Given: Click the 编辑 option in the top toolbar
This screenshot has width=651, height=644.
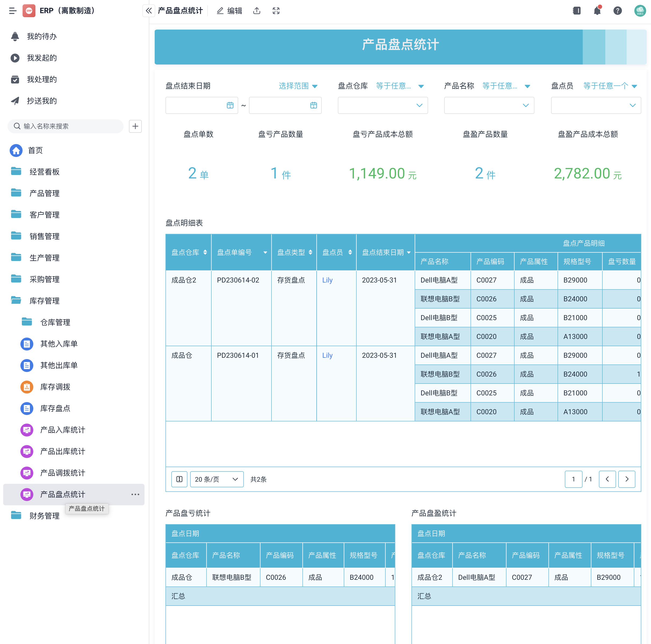Looking at the screenshot, I should click(229, 10).
